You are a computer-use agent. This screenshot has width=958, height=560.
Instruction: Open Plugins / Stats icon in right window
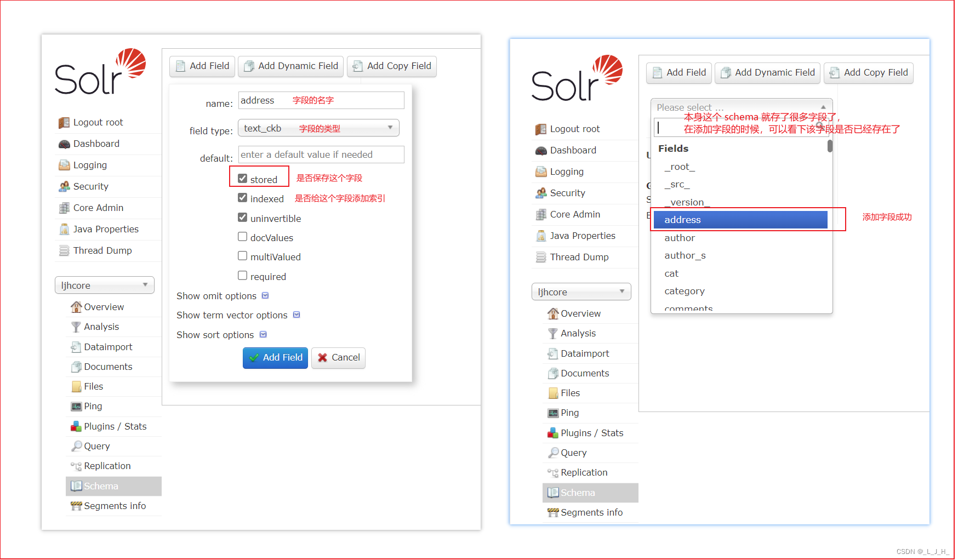point(553,433)
